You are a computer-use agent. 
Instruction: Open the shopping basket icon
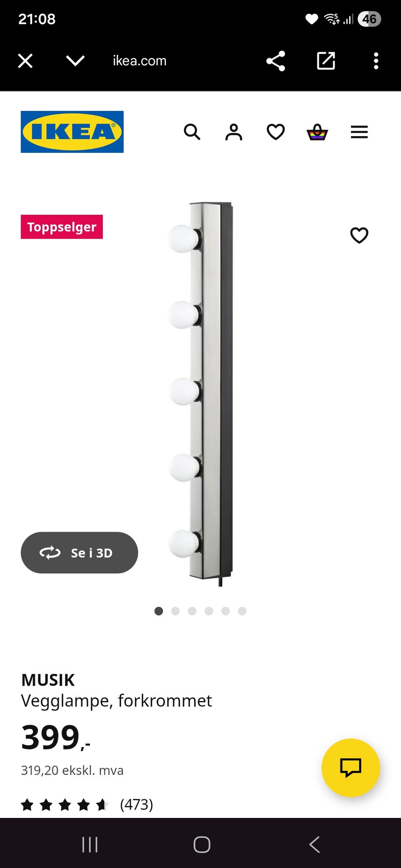[x=317, y=132]
